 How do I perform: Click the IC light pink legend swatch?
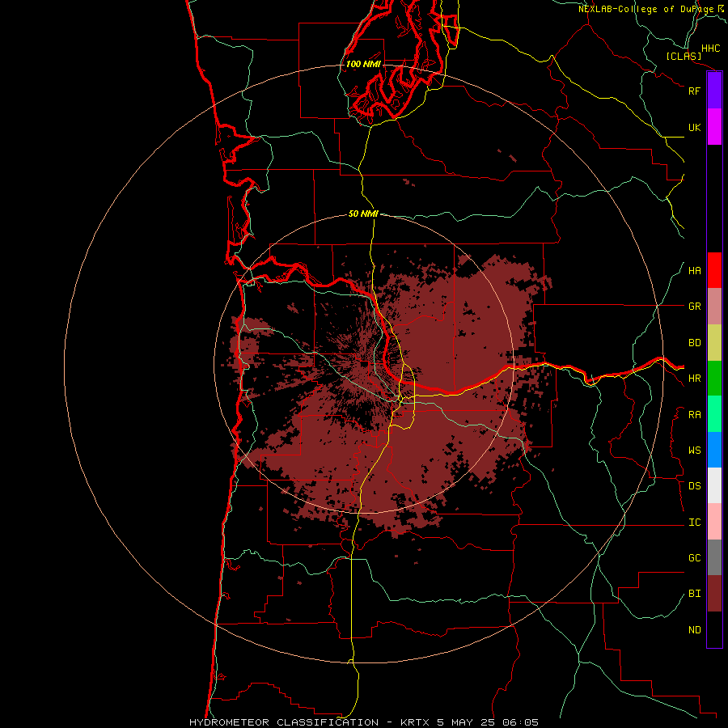tap(714, 522)
